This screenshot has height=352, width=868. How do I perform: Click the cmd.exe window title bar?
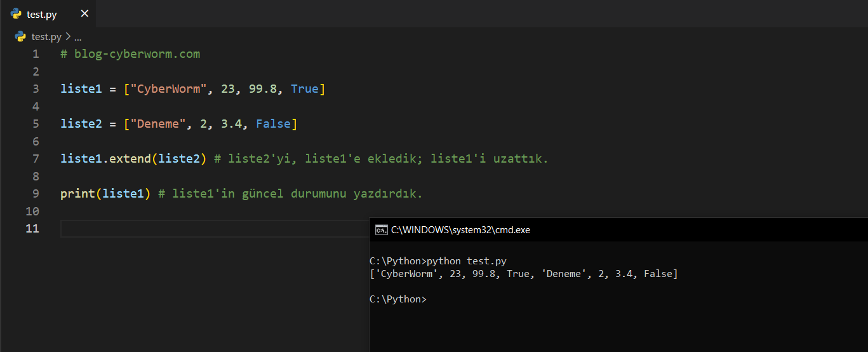click(571, 230)
